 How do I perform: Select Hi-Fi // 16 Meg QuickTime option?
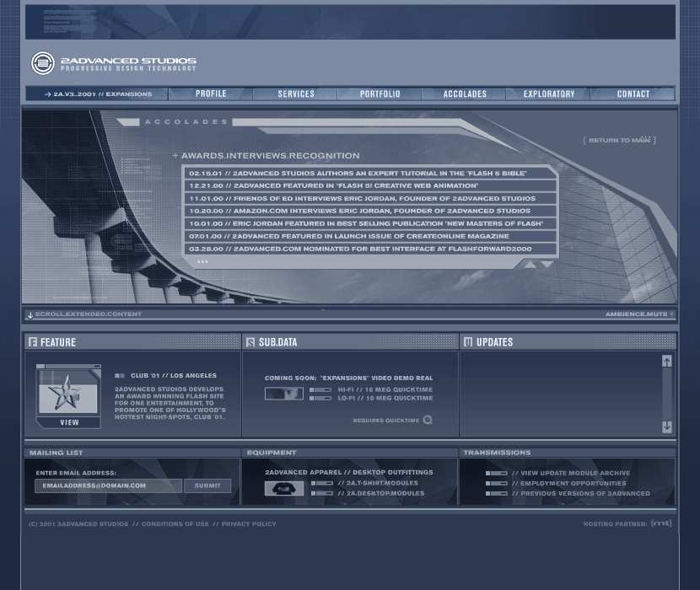coord(385,389)
